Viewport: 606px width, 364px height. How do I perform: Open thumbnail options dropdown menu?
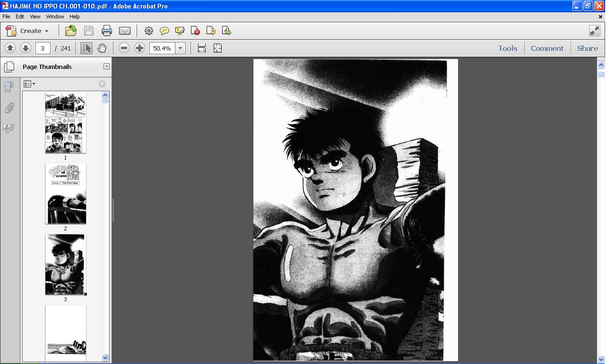(29, 84)
